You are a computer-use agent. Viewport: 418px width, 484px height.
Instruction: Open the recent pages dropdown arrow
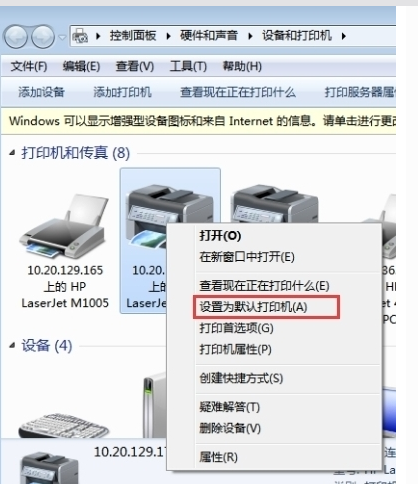click(x=62, y=37)
